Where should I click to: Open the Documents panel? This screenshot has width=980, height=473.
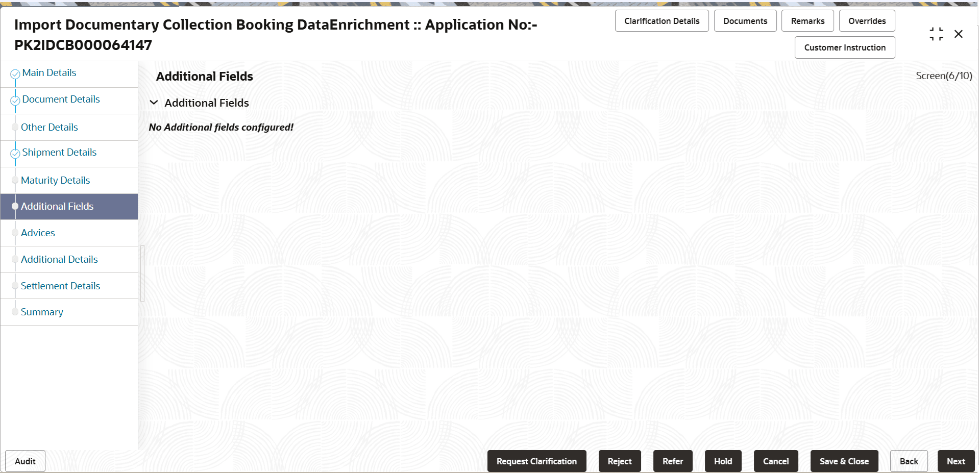(745, 20)
